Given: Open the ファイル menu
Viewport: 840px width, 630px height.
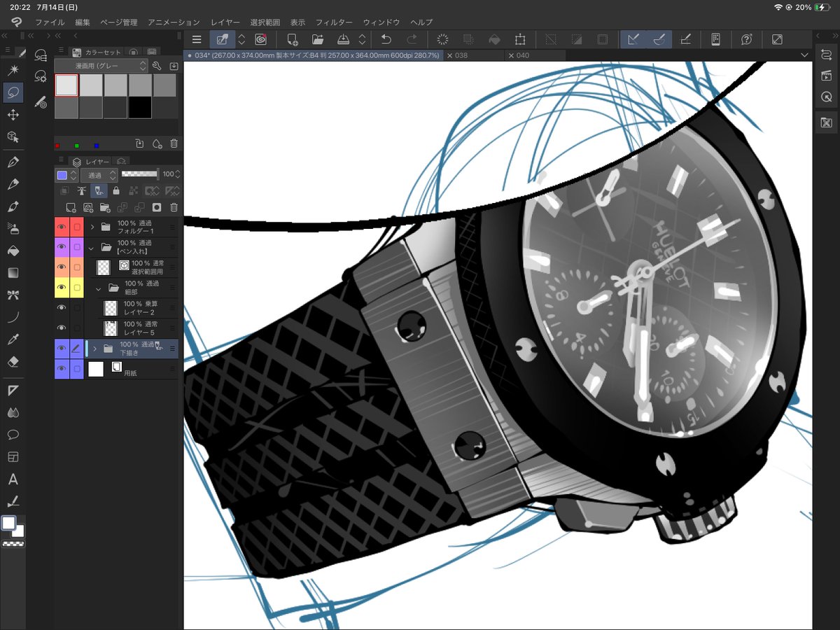Looking at the screenshot, I should (x=50, y=22).
